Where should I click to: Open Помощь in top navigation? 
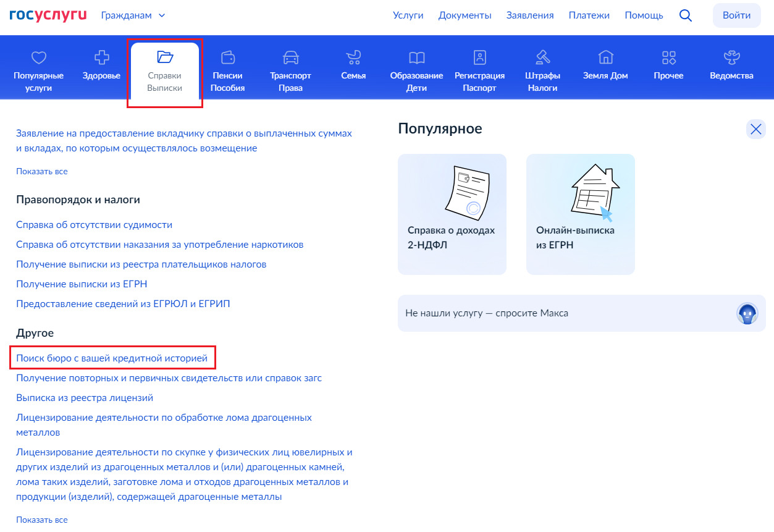(644, 15)
